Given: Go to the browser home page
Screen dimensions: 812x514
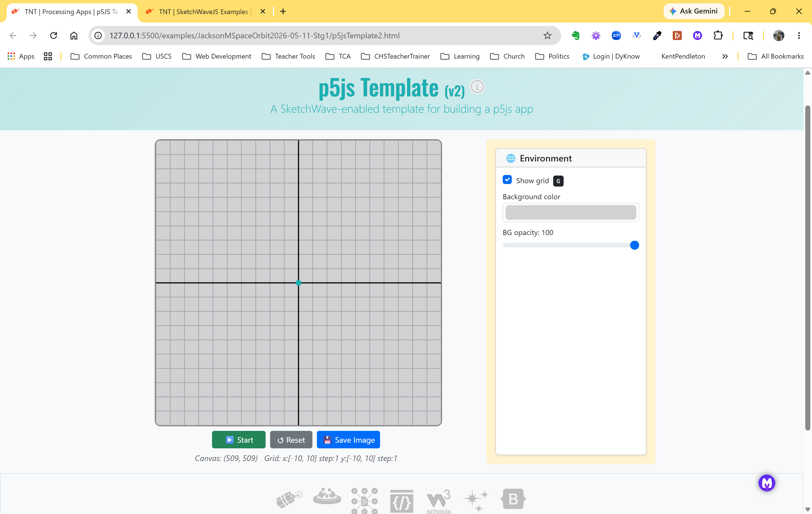Looking at the screenshot, I should tap(74, 36).
